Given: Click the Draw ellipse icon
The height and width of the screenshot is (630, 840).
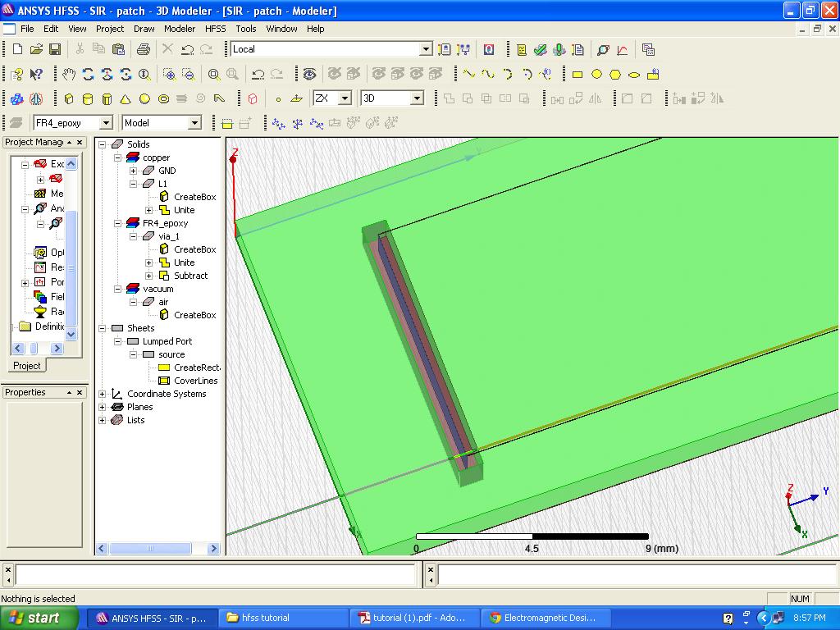Looking at the screenshot, I should [x=634, y=75].
